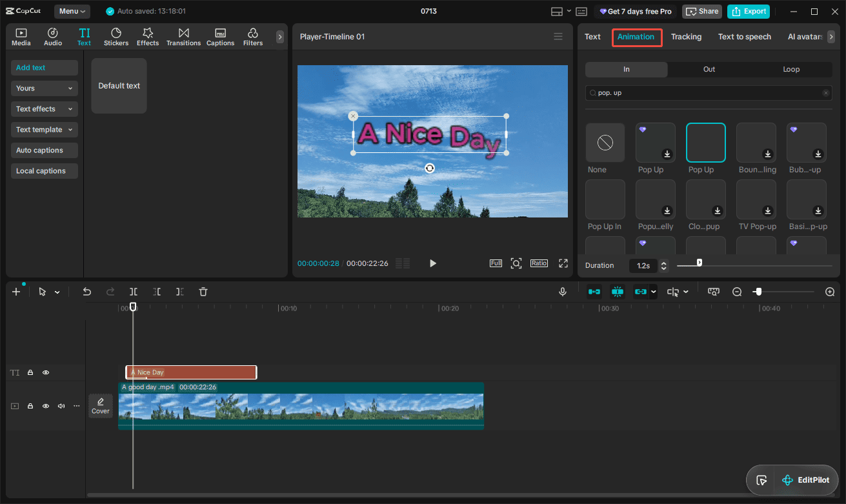
Task: Click the microphone record voiceover icon
Action: pos(563,292)
